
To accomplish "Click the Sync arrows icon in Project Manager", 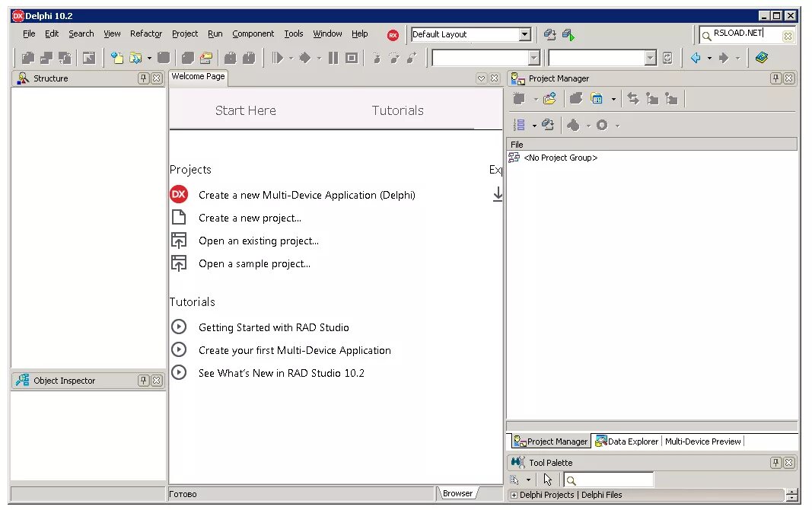I will coord(633,98).
